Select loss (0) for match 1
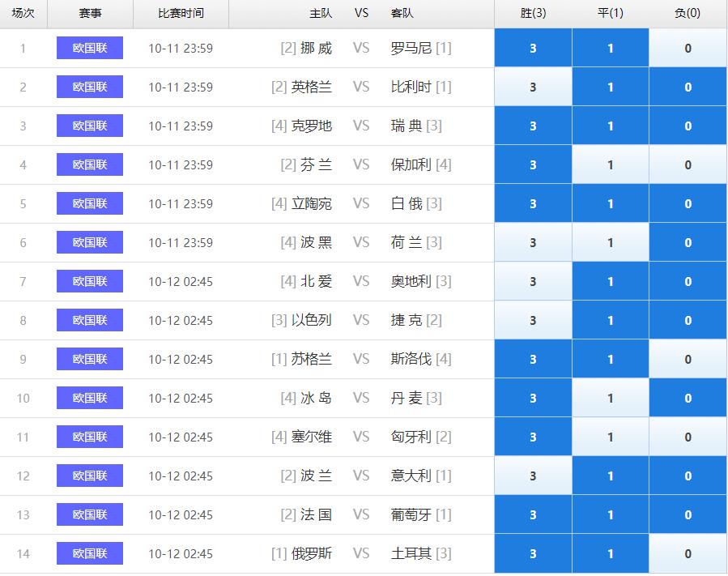The height and width of the screenshot is (576, 728). 688,48
